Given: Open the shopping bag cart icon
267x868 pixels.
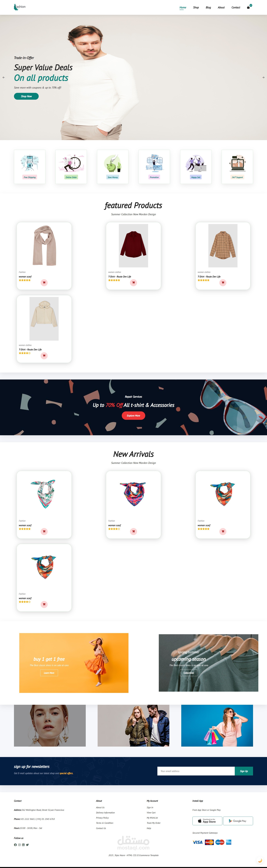Looking at the screenshot, I should [x=248, y=7].
